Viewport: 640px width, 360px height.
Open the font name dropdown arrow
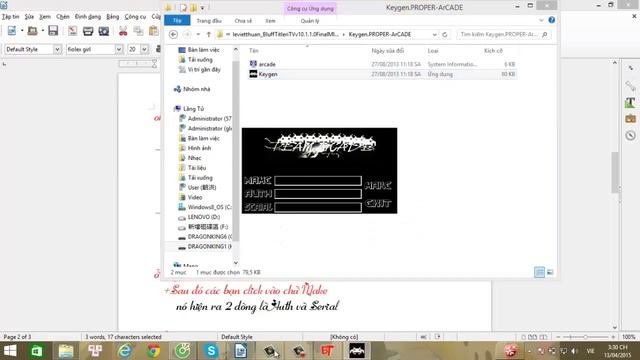click(x=118, y=49)
